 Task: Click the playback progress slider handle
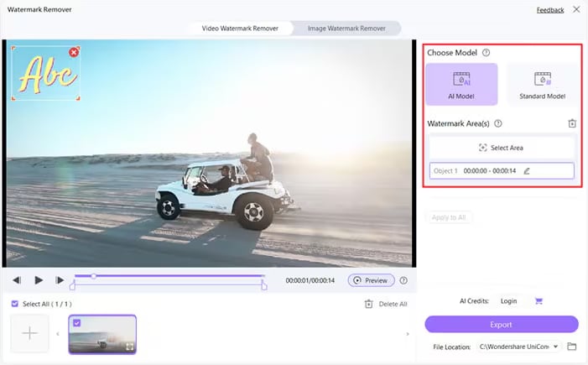tap(93, 276)
